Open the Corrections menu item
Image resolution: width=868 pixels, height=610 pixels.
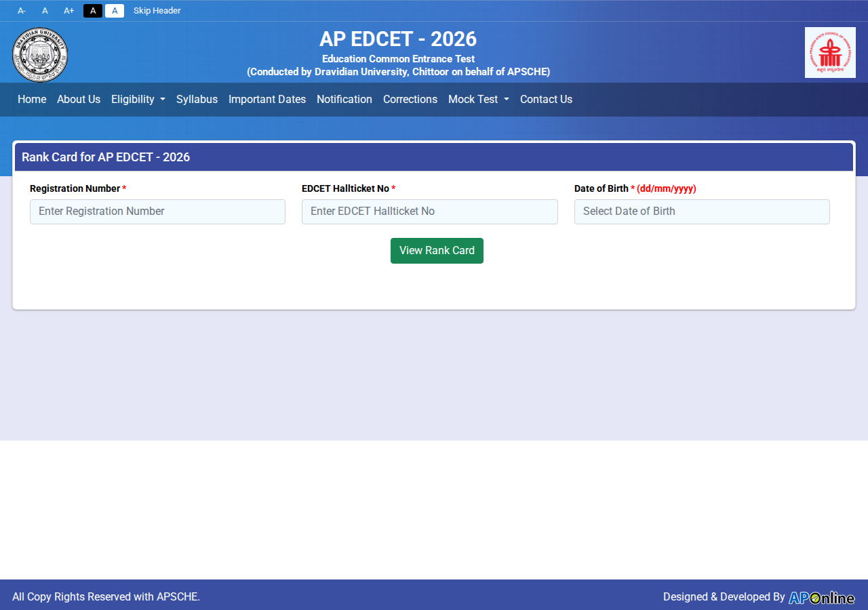pos(410,100)
